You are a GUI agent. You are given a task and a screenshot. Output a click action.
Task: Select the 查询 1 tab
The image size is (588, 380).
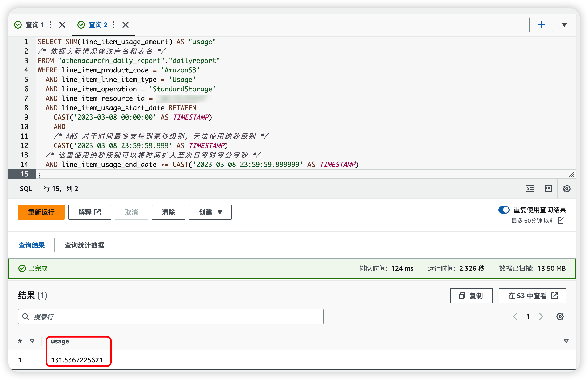(x=34, y=25)
